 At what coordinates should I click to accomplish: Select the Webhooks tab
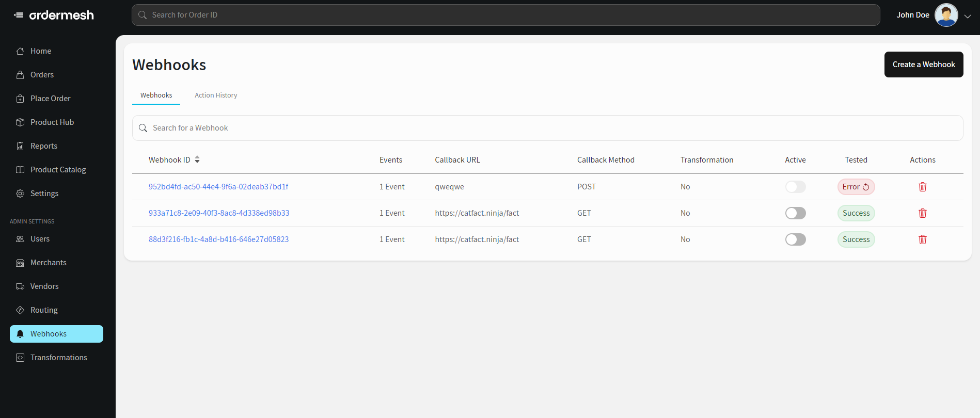(x=156, y=95)
